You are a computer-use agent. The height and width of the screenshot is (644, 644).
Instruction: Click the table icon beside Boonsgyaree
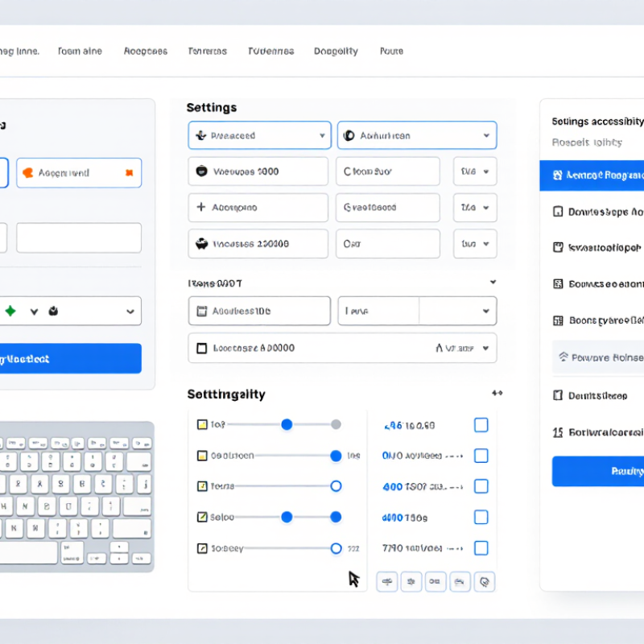point(558,320)
